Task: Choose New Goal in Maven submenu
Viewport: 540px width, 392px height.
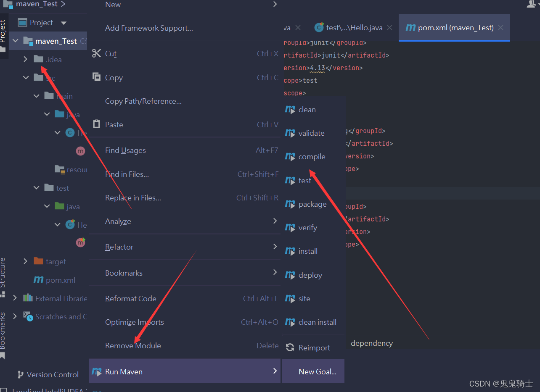Action: [313, 371]
